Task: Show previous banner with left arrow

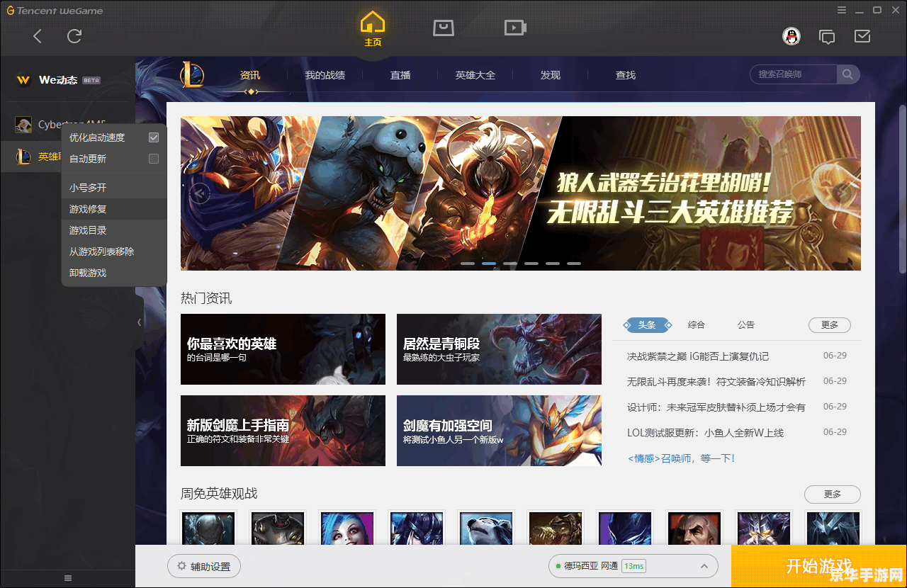Action: tap(200, 193)
